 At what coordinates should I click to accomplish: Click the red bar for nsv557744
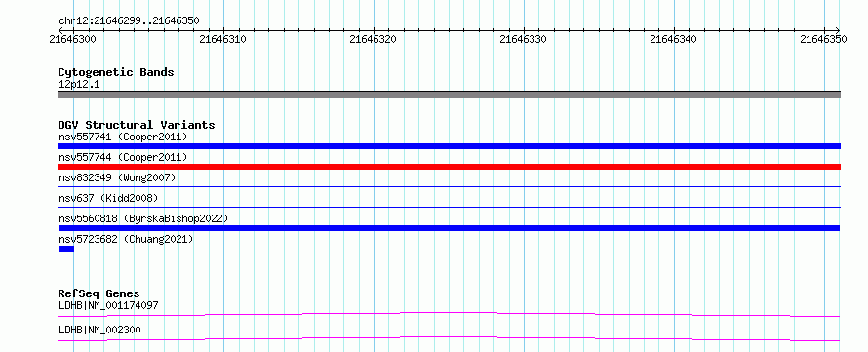pyautogui.click(x=449, y=167)
